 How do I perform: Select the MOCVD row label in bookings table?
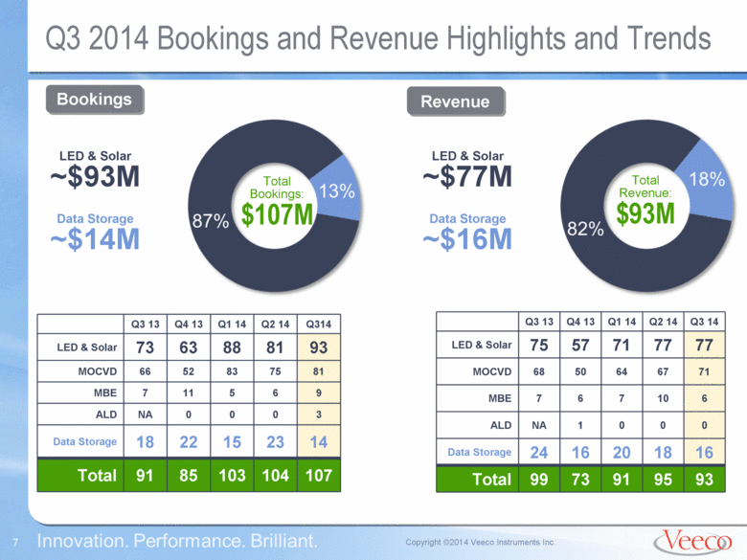pyautogui.click(x=97, y=371)
